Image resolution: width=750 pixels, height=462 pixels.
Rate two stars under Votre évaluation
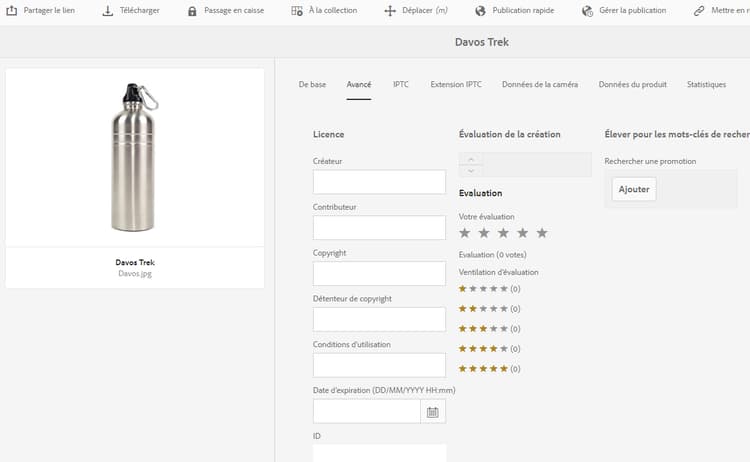click(484, 233)
